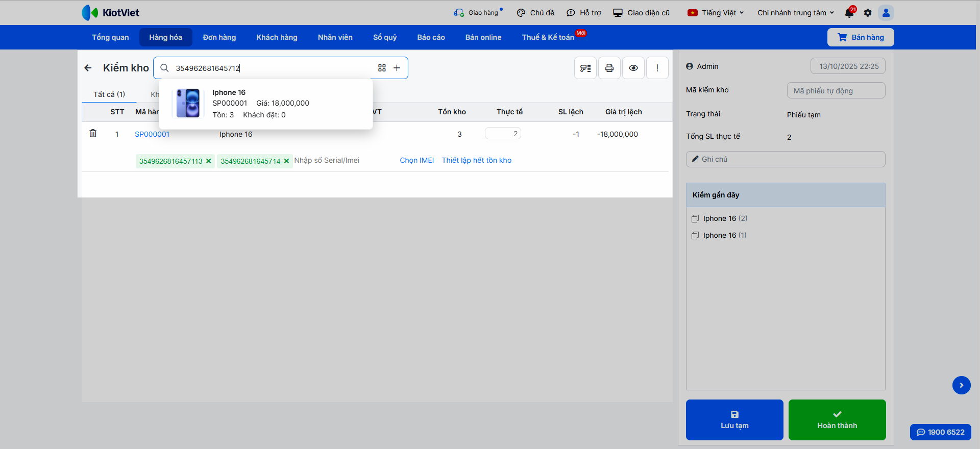Click Tồn kho column header
Screen dimensions: 980x449
coord(452,112)
